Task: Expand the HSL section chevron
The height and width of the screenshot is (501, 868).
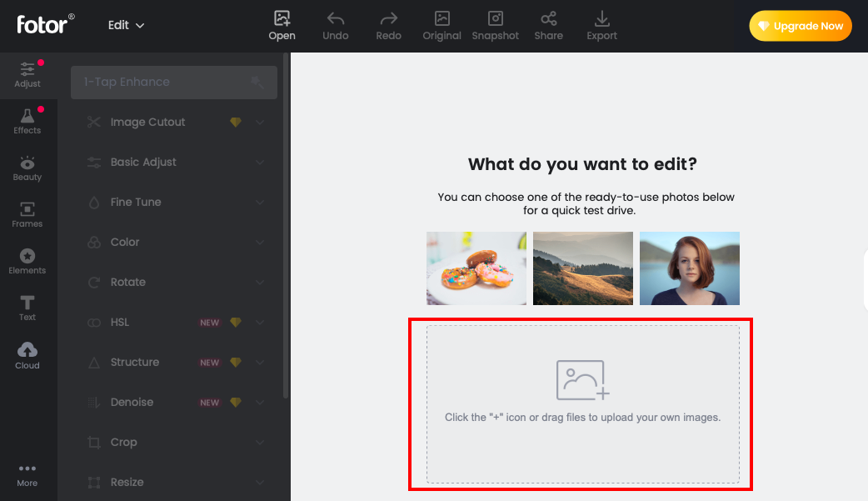Action: [260, 323]
